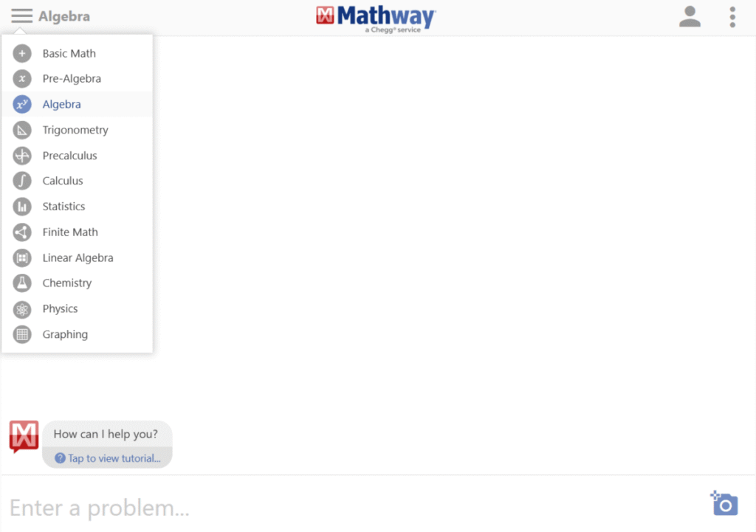The width and height of the screenshot is (756, 532).
Task: Click the Basic Math plus icon
Action: click(x=22, y=53)
